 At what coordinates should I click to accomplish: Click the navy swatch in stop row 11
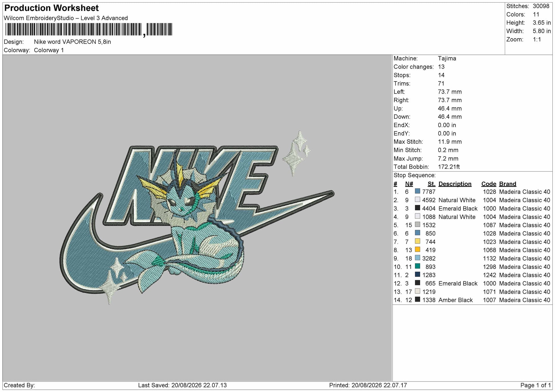(418, 275)
